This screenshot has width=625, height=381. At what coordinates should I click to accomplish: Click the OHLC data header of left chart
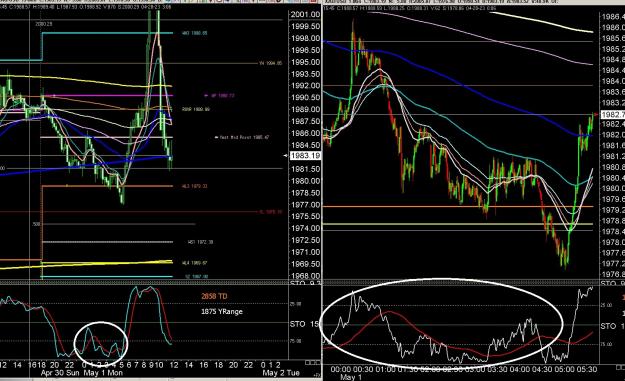[x=86, y=7]
